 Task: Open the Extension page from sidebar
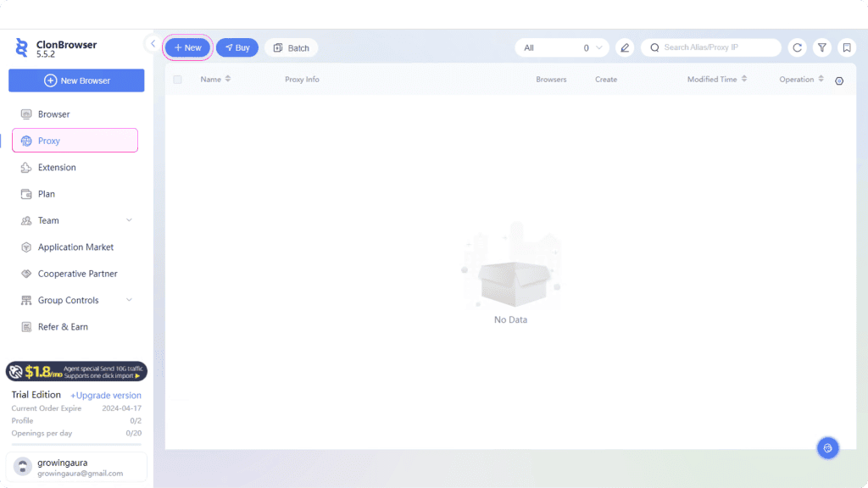(x=57, y=168)
